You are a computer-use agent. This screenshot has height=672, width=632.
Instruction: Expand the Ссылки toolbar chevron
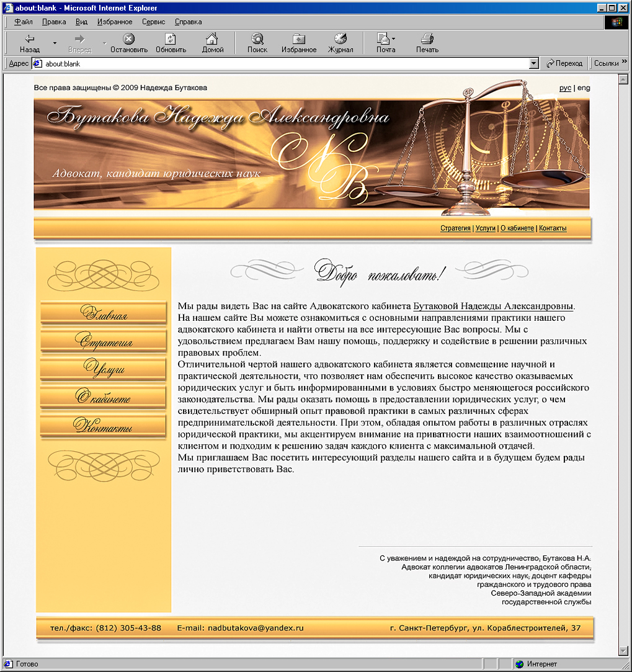point(625,61)
